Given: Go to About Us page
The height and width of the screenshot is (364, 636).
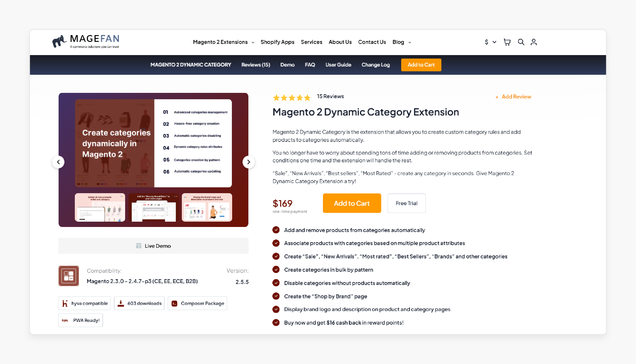Looking at the screenshot, I should (x=340, y=42).
